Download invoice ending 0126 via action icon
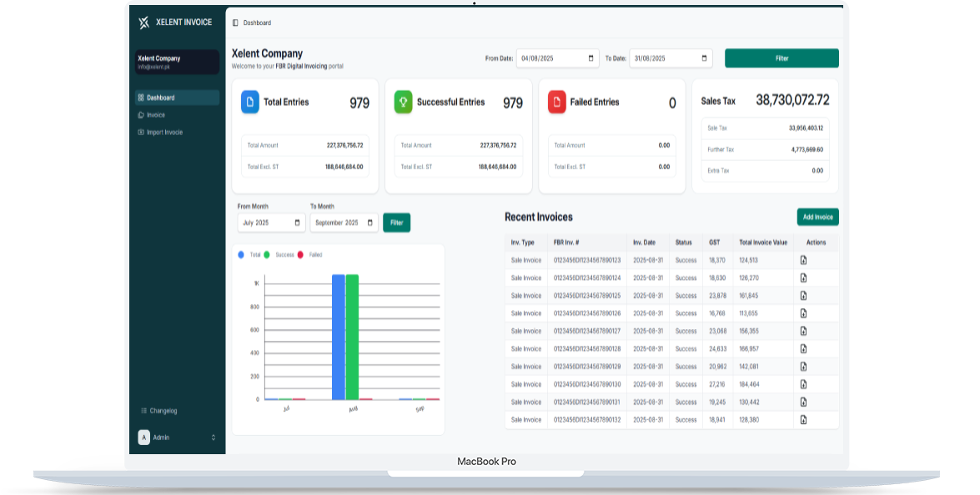The width and height of the screenshot is (980, 495). point(804,313)
